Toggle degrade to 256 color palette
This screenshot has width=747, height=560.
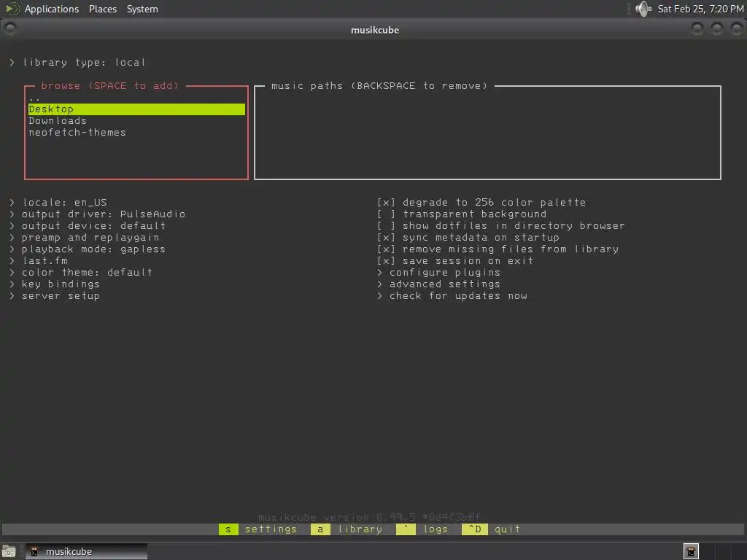481,203
